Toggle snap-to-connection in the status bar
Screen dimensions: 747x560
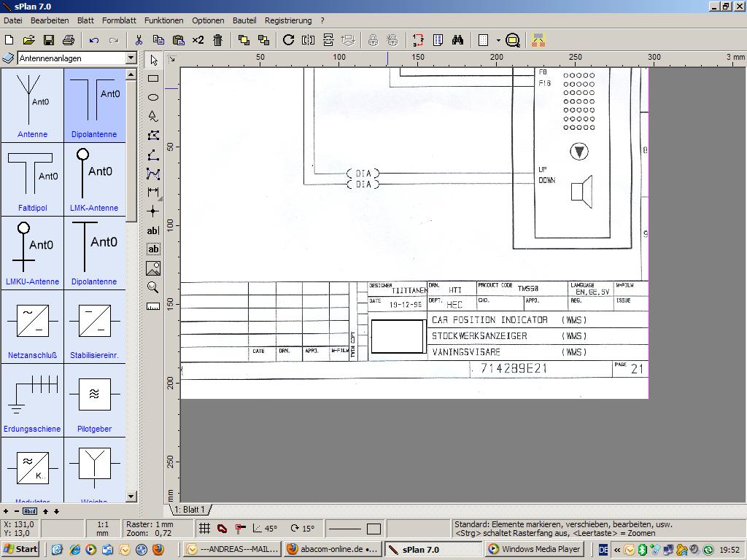click(x=241, y=528)
